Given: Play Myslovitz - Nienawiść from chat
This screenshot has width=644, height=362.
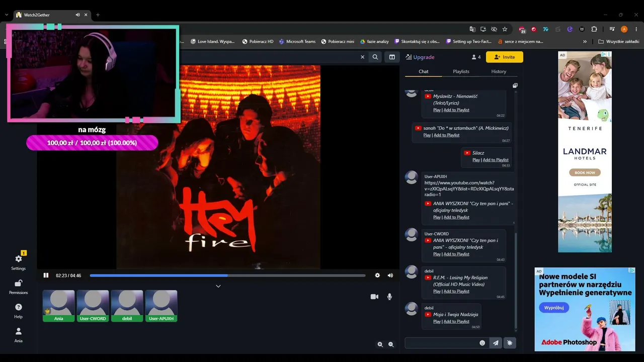Looking at the screenshot, I should pyautogui.click(x=437, y=110).
